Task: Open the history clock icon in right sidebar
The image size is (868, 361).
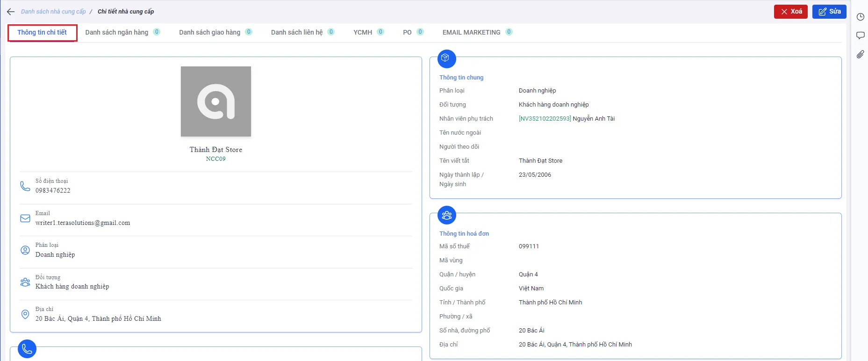Action: click(x=860, y=17)
